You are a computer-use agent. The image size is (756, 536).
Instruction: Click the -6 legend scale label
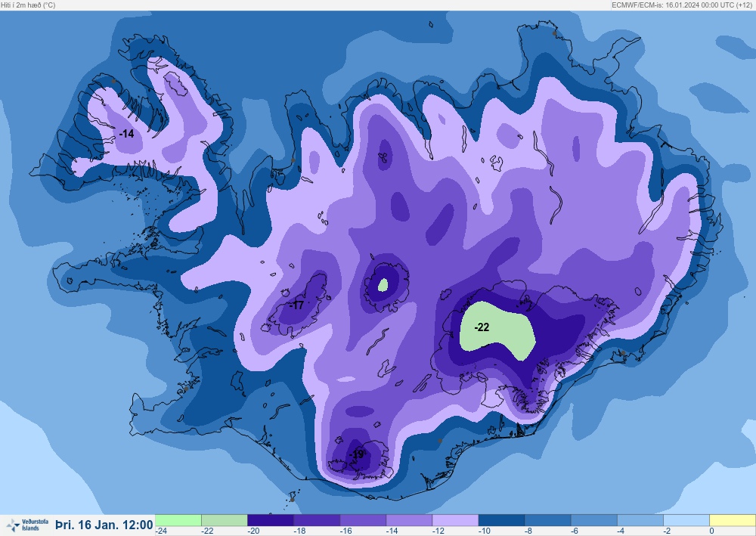click(x=575, y=531)
